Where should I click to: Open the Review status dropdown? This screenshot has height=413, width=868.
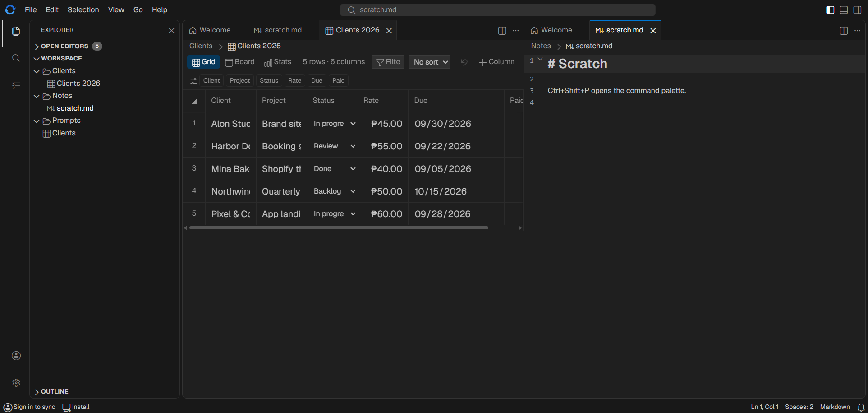coord(334,146)
